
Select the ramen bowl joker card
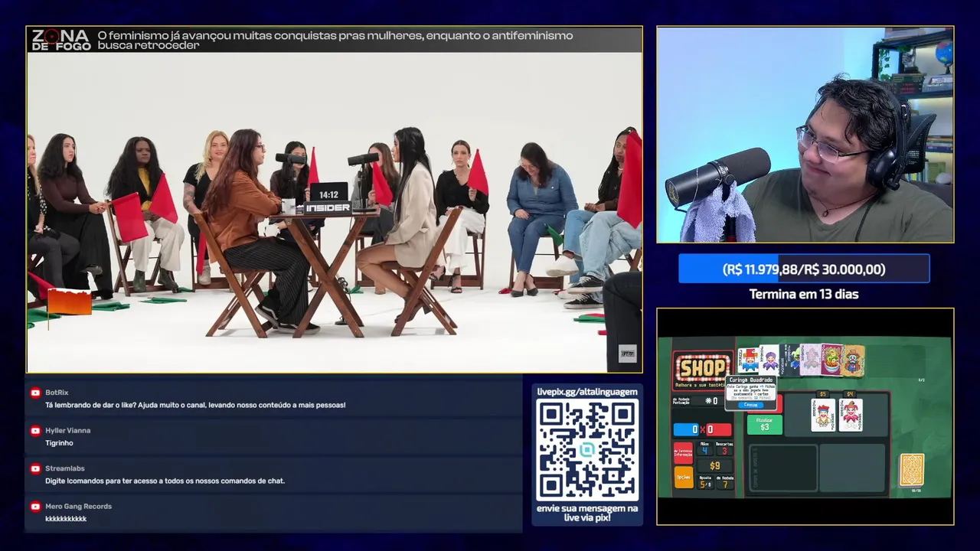[831, 360]
